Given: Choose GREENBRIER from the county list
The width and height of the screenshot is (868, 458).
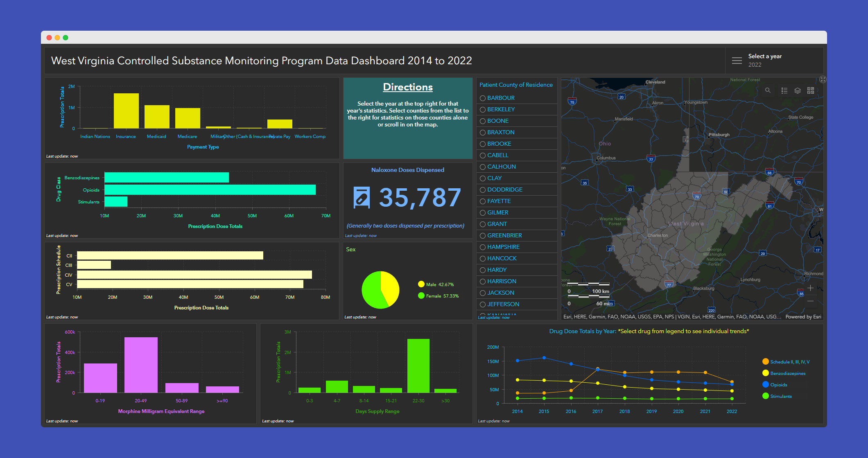Looking at the screenshot, I should click(x=504, y=236).
